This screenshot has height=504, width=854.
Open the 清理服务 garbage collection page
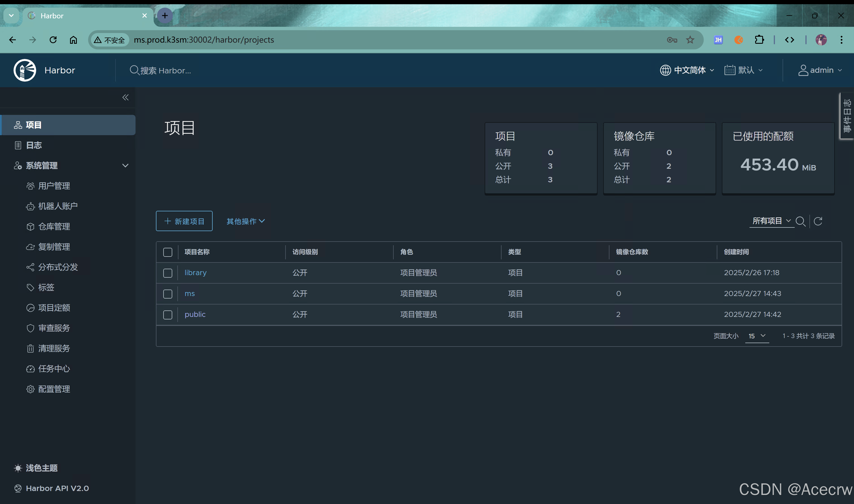54,348
